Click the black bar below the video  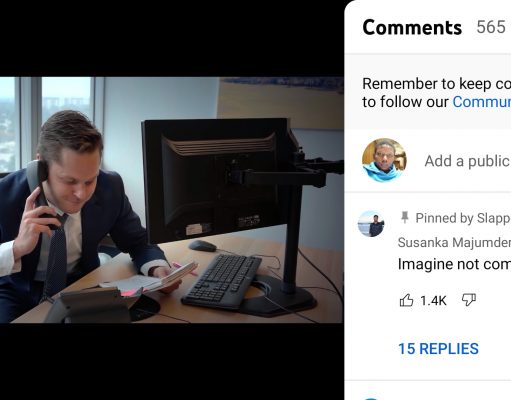172,361
